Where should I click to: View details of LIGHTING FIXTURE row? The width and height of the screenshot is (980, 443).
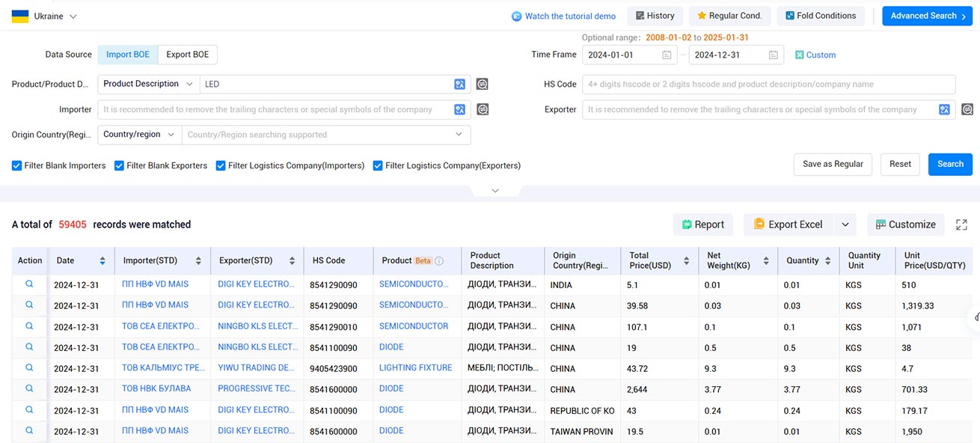click(x=29, y=368)
